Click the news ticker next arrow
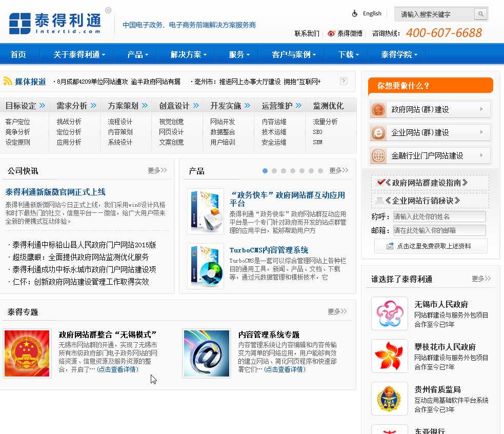The height and width of the screenshot is (434, 504). 344,81
